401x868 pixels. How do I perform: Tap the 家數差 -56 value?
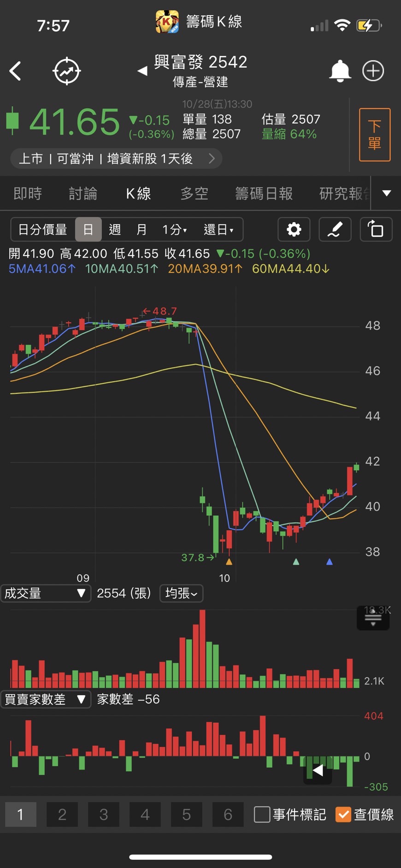pyautogui.click(x=128, y=699)
